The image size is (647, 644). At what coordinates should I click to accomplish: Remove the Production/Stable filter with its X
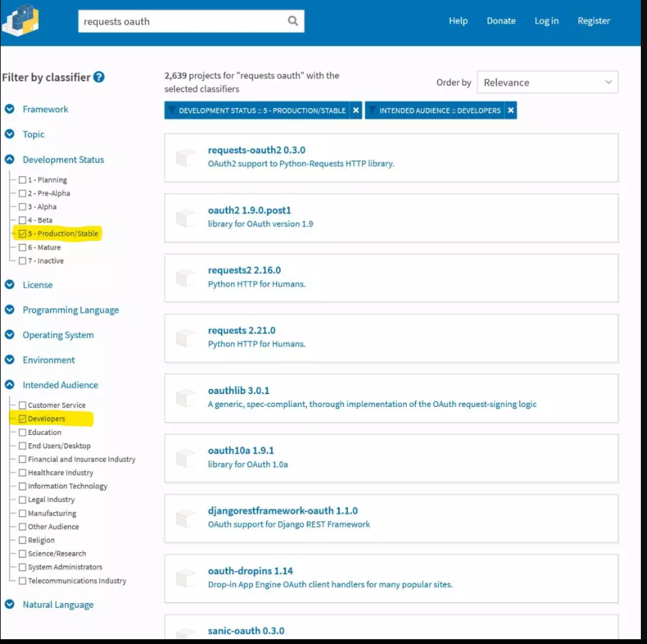[x=356, y=111]
